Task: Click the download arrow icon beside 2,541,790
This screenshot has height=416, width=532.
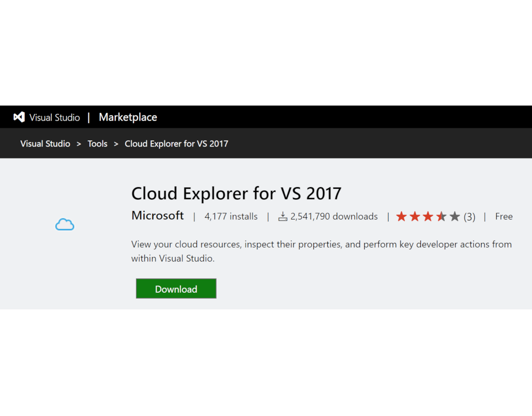Action: [283, 216]
